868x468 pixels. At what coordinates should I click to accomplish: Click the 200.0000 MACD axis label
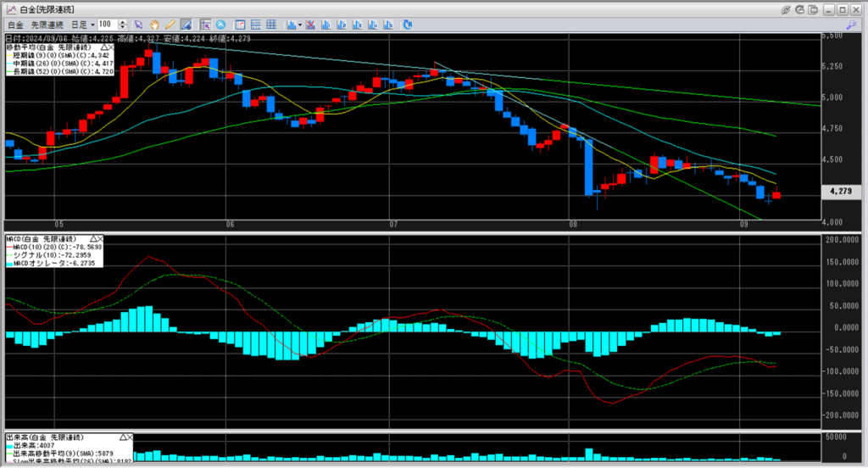pyautogui.click(x=842, y=240)
